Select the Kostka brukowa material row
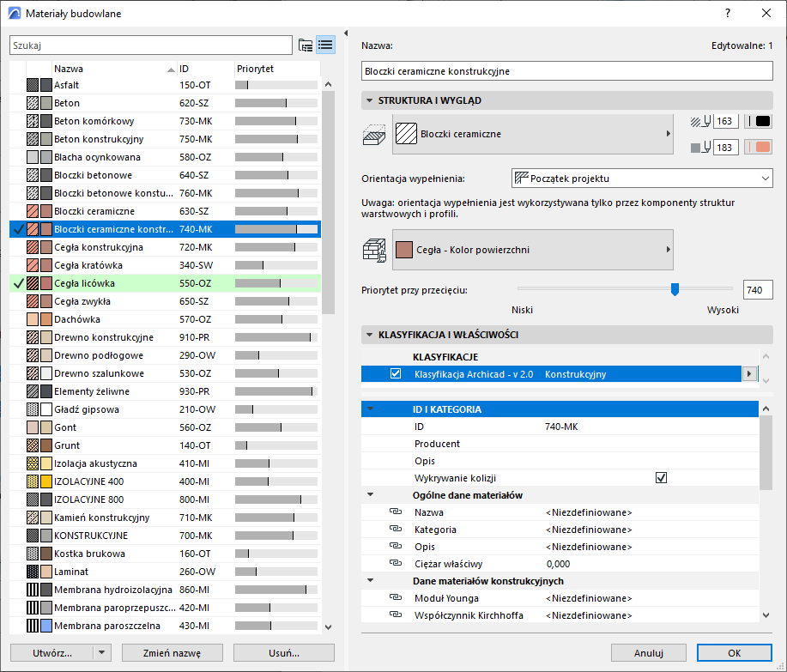787x672 pixels. [165, 554]
